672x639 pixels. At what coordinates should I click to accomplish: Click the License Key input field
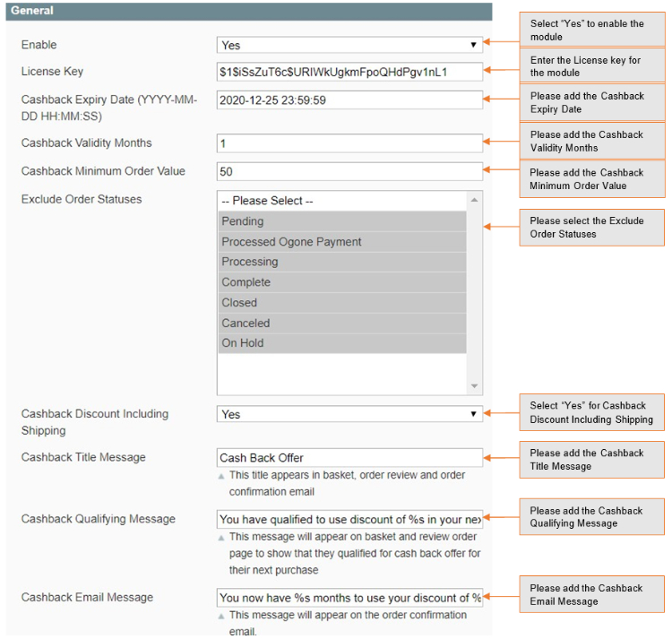click(x=349, y=72)
